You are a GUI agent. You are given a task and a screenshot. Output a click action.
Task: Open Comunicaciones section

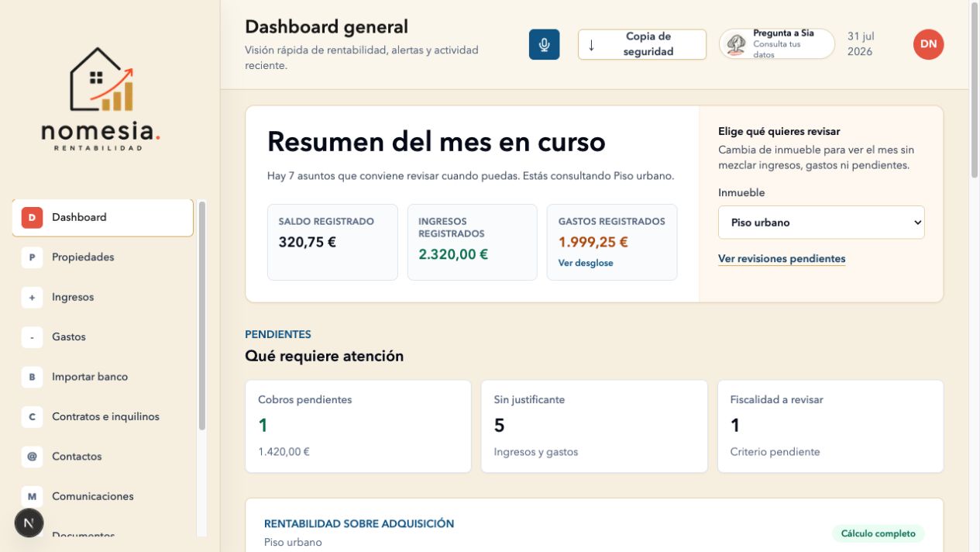click(102, 497)
